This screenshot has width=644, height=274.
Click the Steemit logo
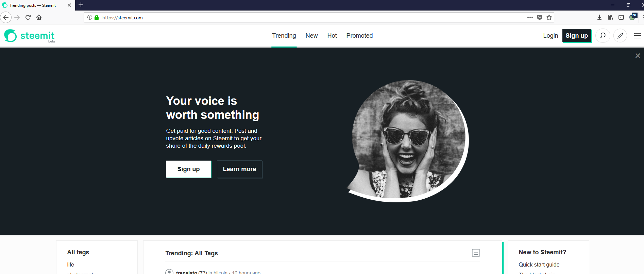click(30, 36)
